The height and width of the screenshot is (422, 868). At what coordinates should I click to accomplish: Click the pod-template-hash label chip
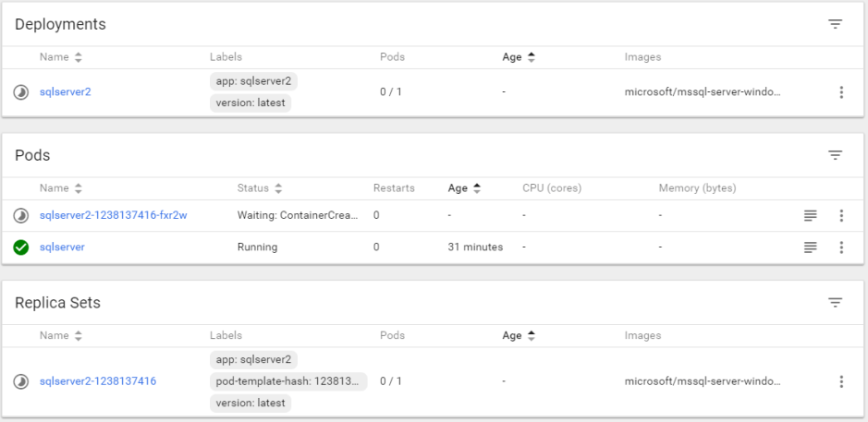(x=287, y=381)
